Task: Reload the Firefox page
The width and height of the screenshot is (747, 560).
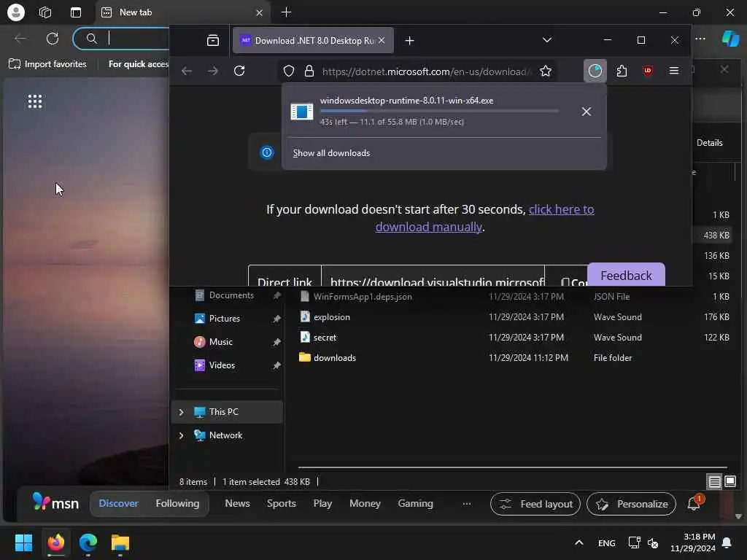Action: click(239, 71)
